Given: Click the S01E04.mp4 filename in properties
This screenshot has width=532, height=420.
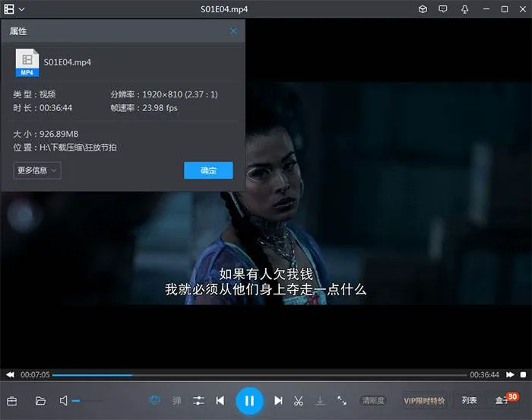Looking at the screenshot, I should [x=68, y=62].
